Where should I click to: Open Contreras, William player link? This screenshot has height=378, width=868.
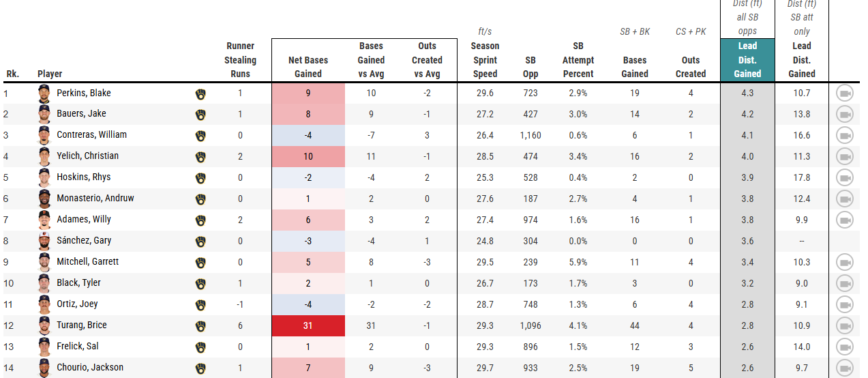(x=91, y=135)
